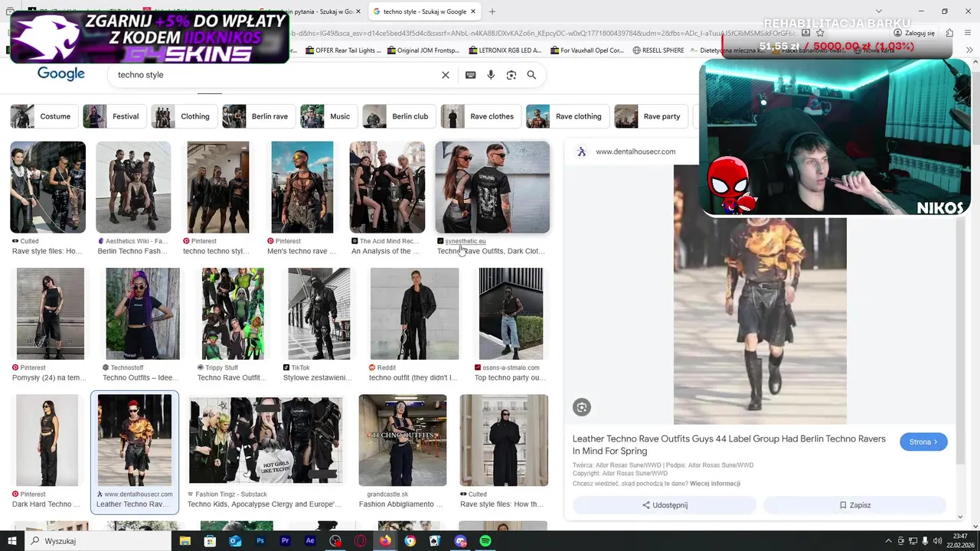Open Trippy Stuff Techno Rave Outfit thumbnail

click(233, 314)
